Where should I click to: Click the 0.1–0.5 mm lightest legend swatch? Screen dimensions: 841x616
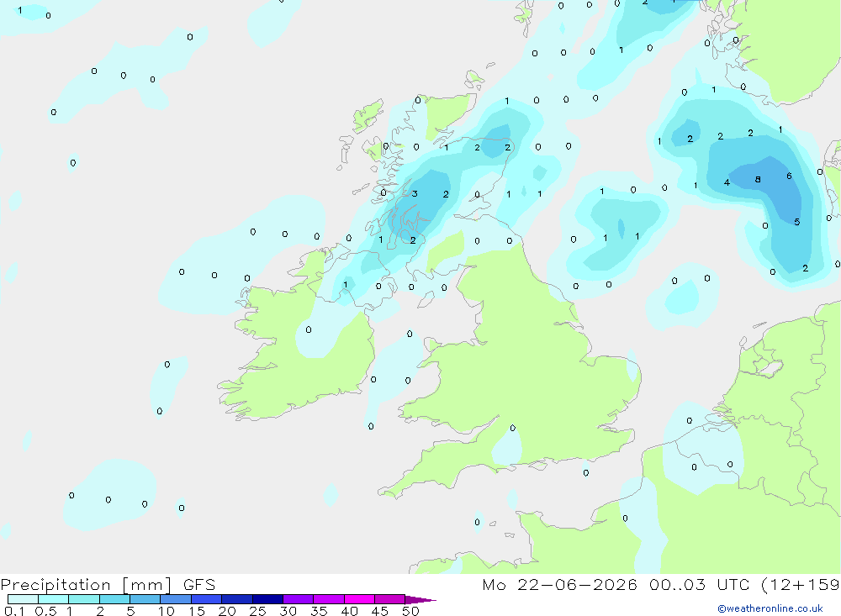[23, 599]
